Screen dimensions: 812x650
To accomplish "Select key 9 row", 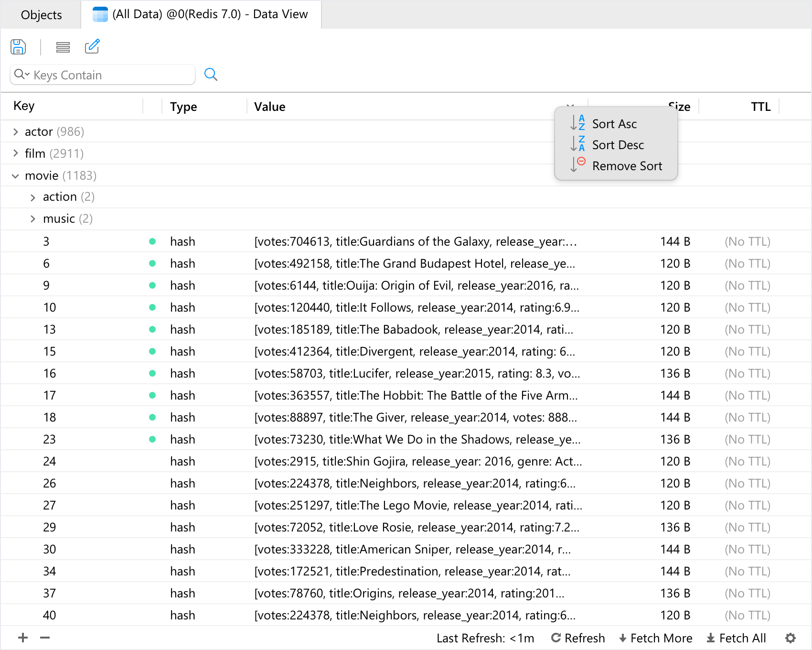I will pos(406,285).
